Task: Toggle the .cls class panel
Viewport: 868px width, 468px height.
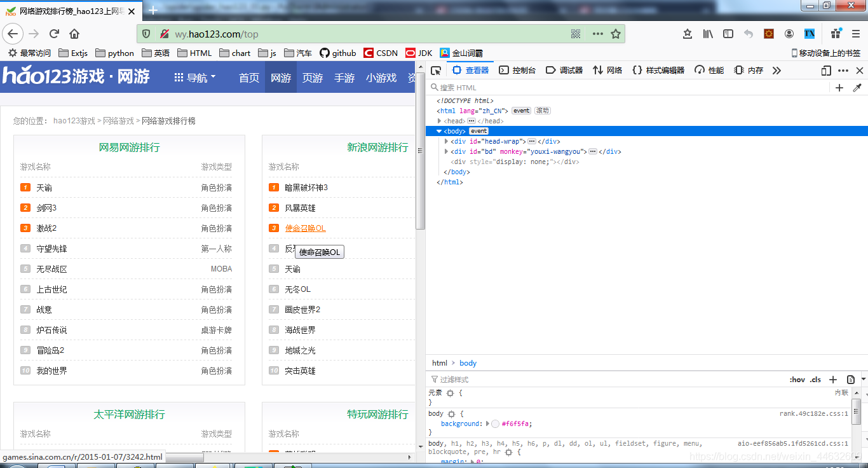Action: 815,380
